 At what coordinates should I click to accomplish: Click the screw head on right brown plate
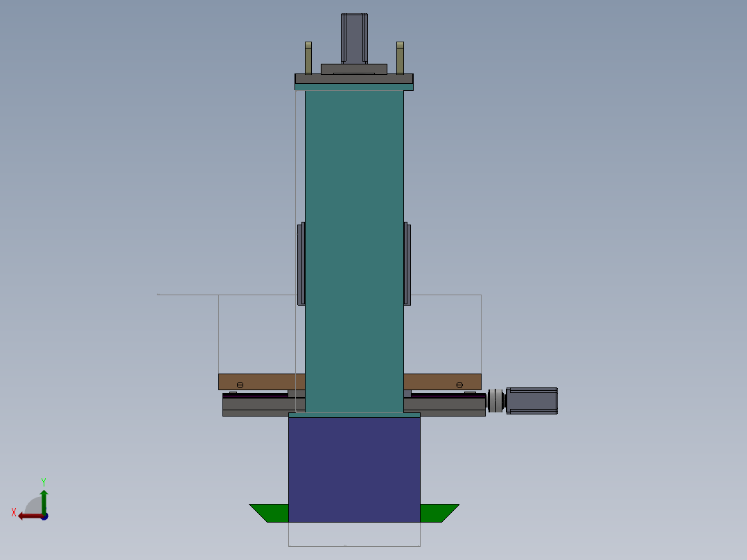point(459,385)
